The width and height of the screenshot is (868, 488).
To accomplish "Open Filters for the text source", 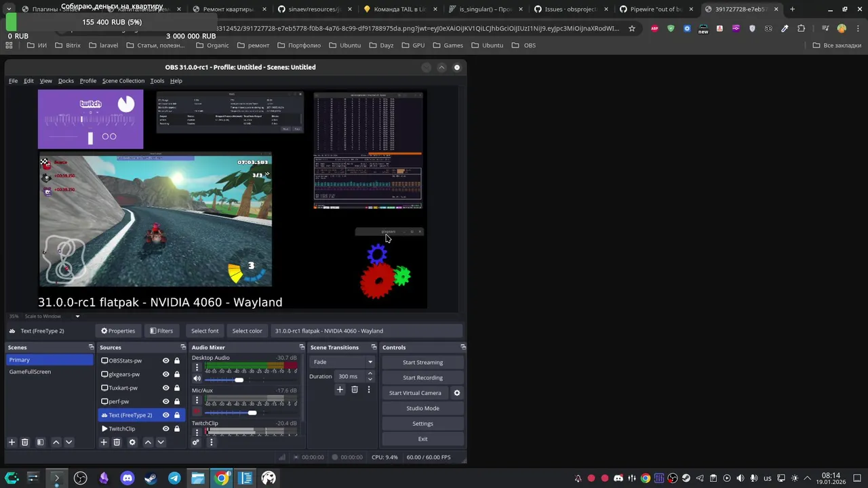I will 161,331.
